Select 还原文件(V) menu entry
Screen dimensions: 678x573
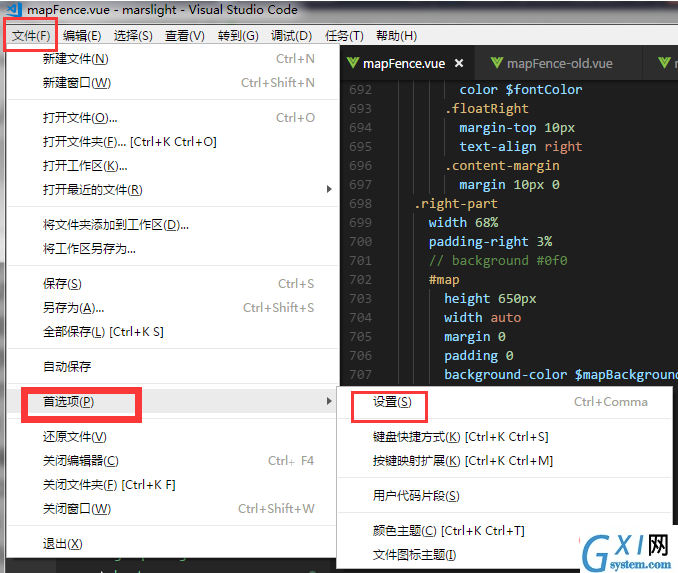pyautogui.click(x=173, y=437)
